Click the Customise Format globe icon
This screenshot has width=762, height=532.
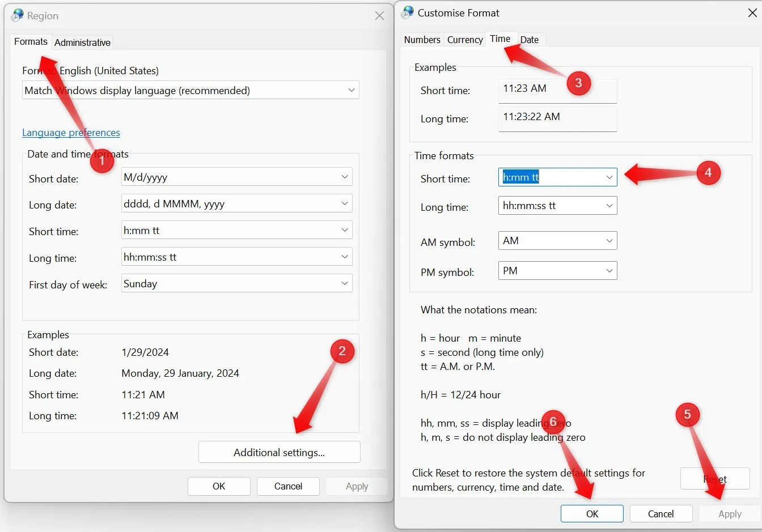click(x=407, y=12)
